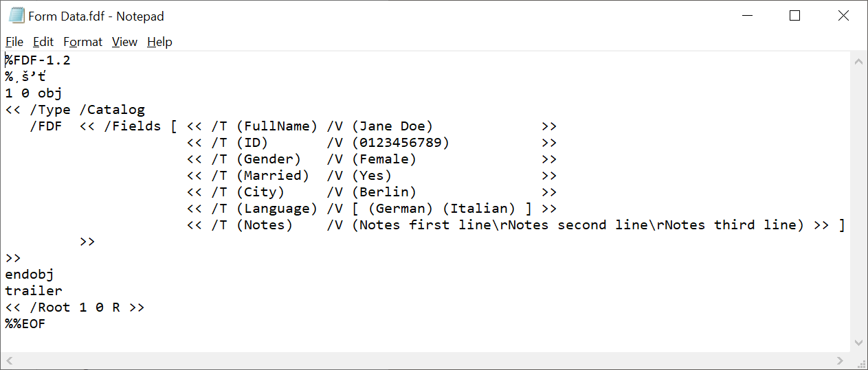868x370 pixels.
Task: Place the cursor on the "endobj" line
Action: (30, 275)
